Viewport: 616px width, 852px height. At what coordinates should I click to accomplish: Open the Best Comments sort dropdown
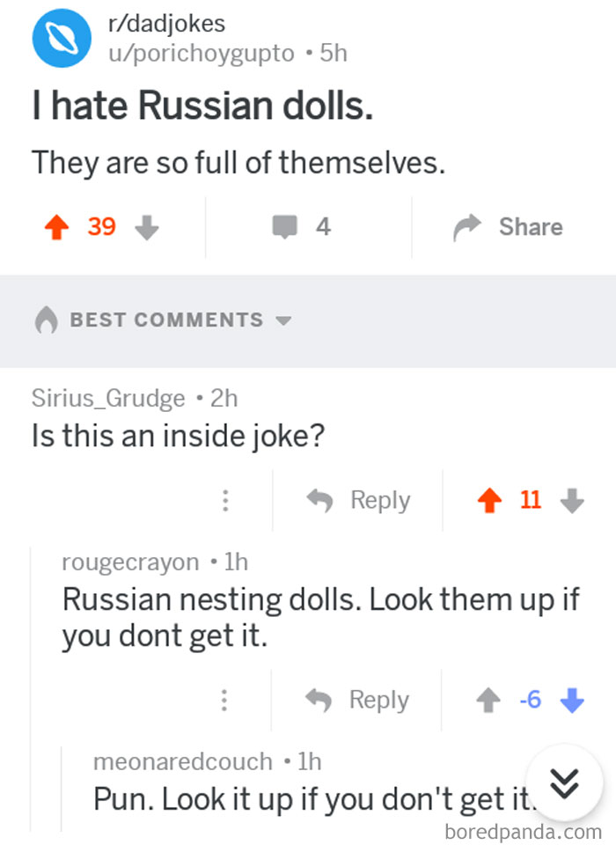[x=283, y=321]
